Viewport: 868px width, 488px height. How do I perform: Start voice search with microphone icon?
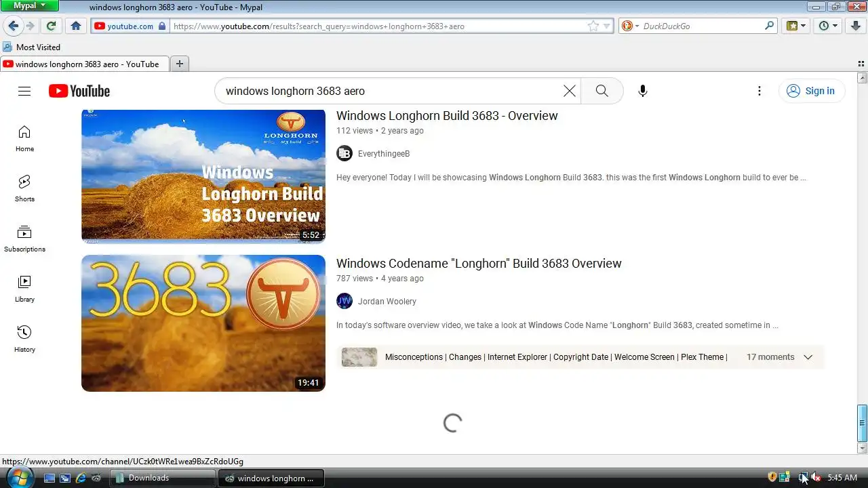(643, 91)
